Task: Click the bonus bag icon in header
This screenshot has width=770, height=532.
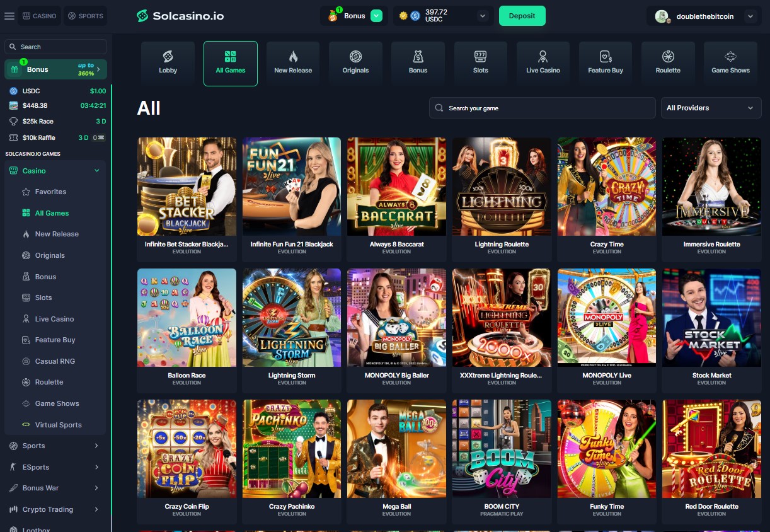Action: pos(333,16)
